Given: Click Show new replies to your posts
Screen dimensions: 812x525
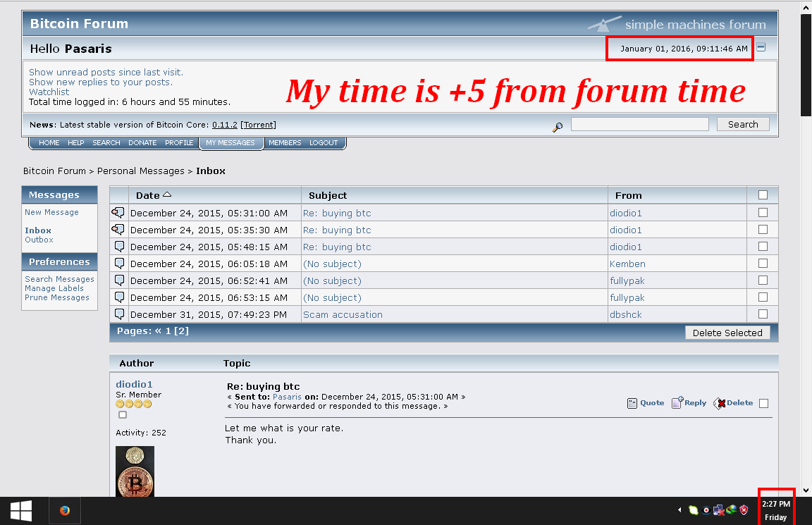Looking at the screenshot, I should [101, 82].
